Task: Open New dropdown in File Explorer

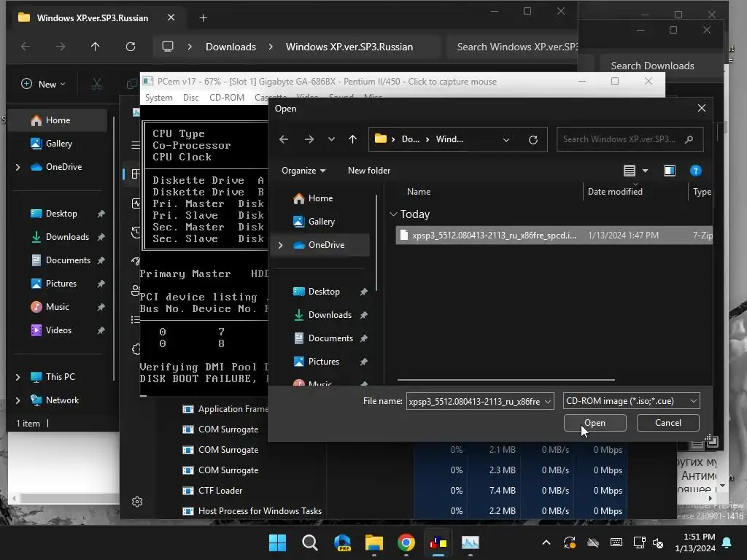Action: coord(43,85)
